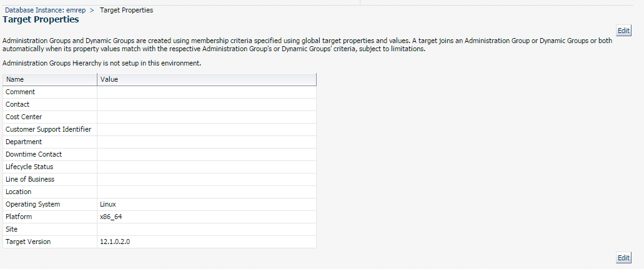Select the Cost Center property row
The image size is (644, 269).
159,117
